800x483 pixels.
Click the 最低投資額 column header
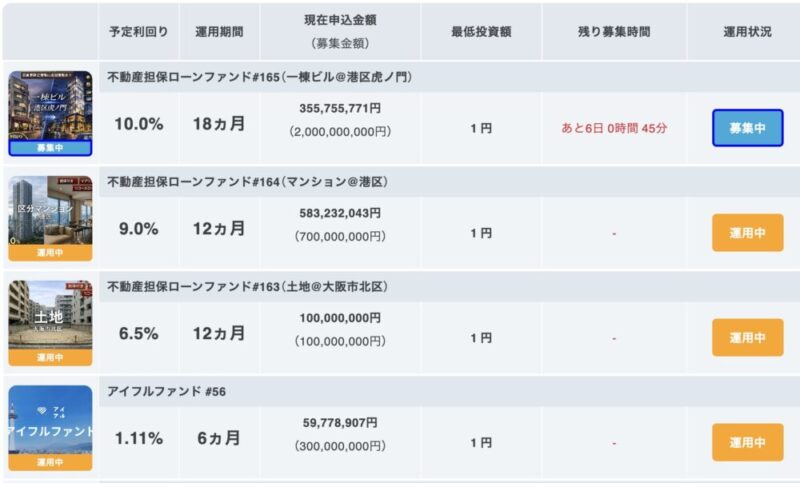[x=481, y=32]
